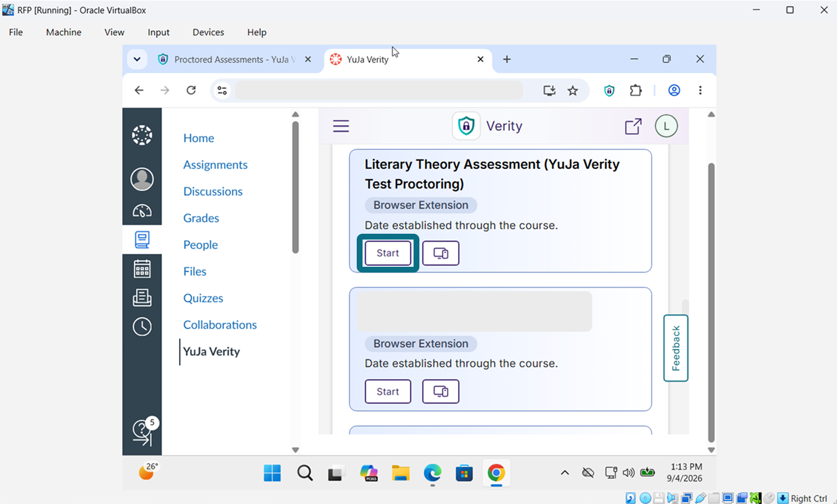Open the Verity hamburger menu
Screen dimensions: 837x504
click(341, 126)
